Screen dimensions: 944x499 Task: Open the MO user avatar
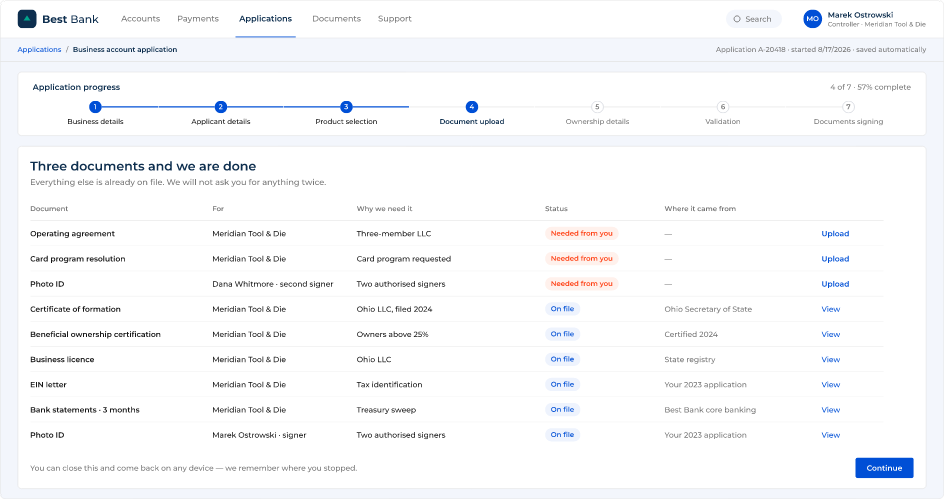coord(812,19)
